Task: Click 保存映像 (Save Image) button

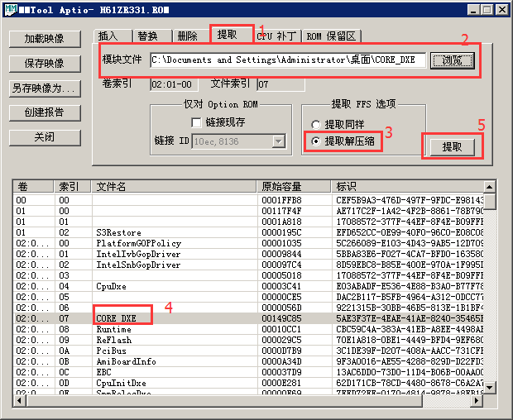Action: click(45, 64)
